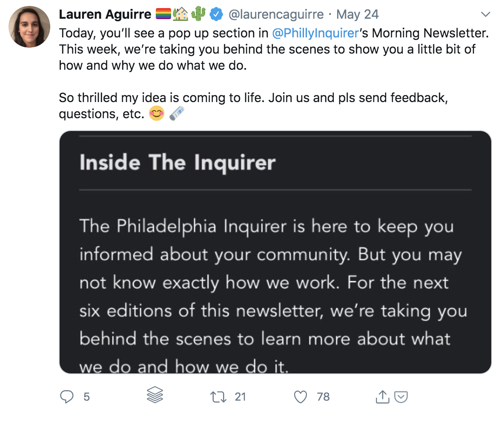Viewport: 504px width, 427px height.
Task: Click the 21 retweets count
Action: [241, 397]
